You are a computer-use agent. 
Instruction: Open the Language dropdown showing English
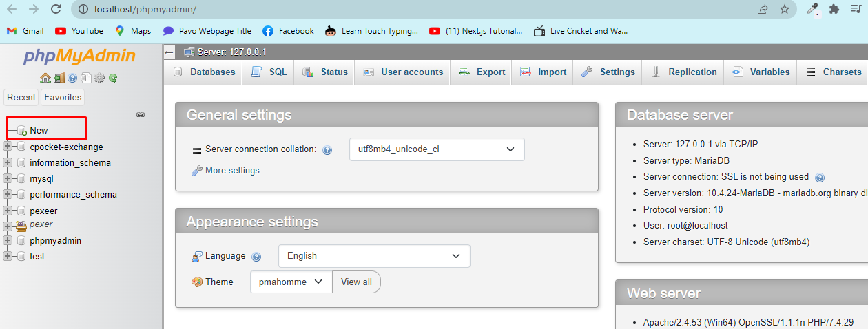pos(374,256)
